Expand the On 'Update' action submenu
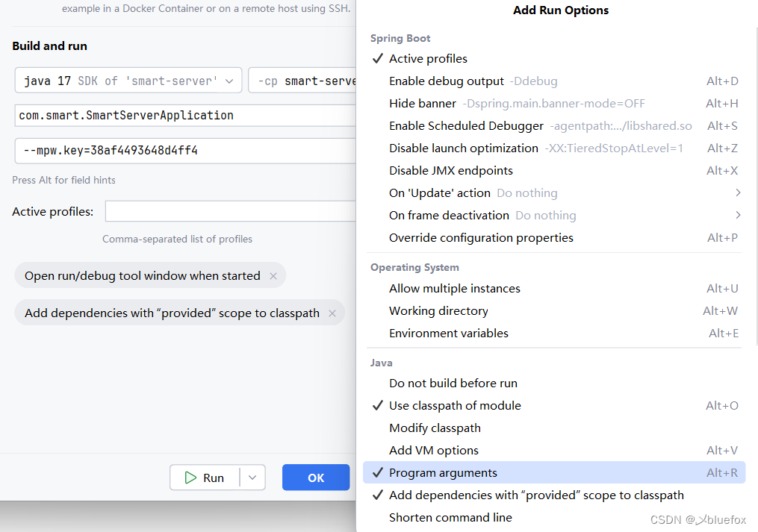Screen dimensions: 758x532 738,193
